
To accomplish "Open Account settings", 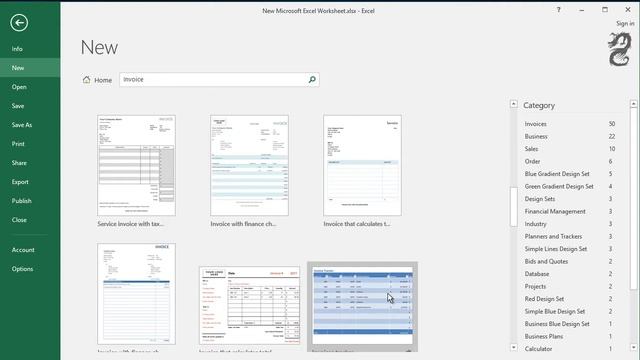I will [x=30, y=250].
